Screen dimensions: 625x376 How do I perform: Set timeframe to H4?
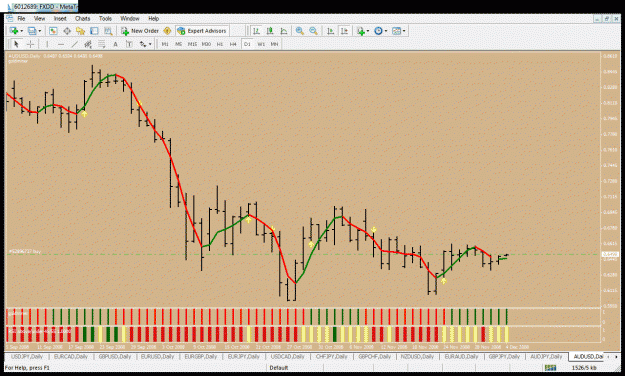[x=233, y=44]
